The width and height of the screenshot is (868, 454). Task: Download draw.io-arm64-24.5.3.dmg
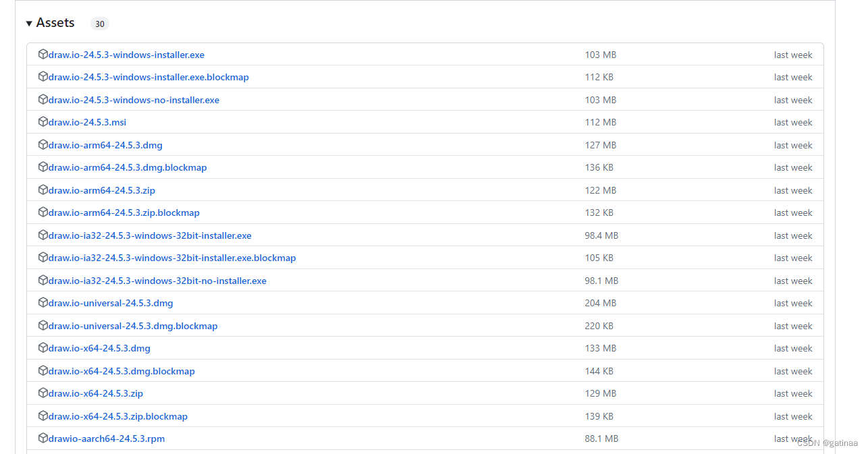[105, 145]
